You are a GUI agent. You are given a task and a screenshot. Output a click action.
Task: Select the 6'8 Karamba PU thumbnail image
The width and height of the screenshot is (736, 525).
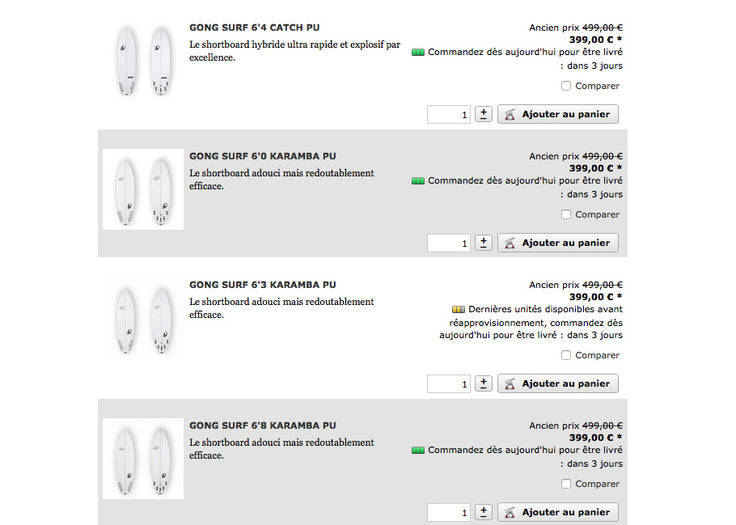[143, 460]
